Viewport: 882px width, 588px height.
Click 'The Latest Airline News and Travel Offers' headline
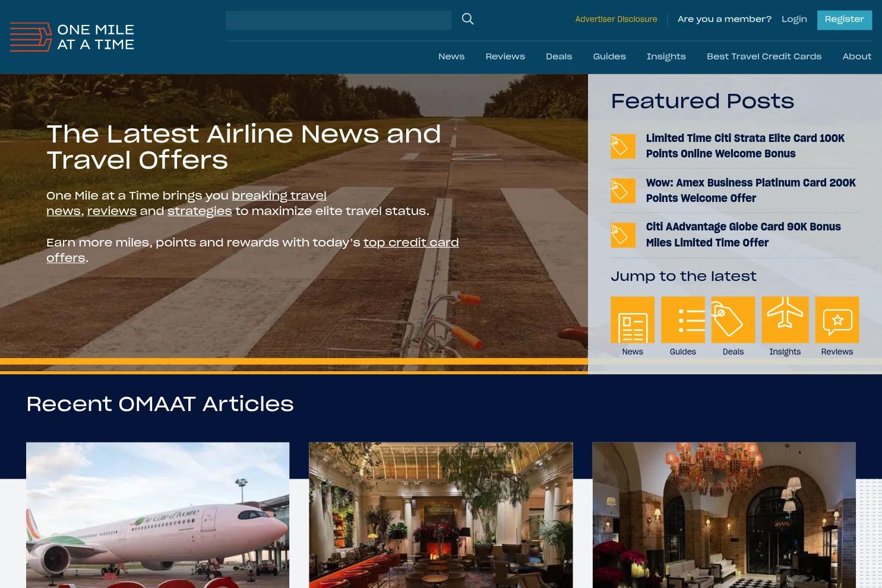244,147
